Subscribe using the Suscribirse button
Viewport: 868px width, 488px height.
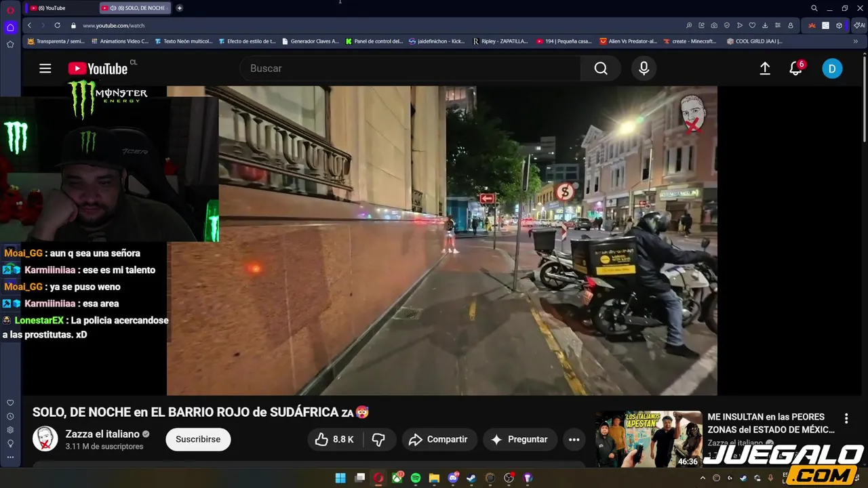click(198, 439)
